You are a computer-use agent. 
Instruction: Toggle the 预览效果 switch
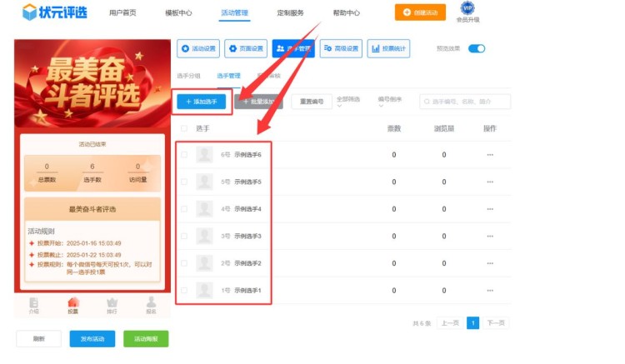point(477,49)
